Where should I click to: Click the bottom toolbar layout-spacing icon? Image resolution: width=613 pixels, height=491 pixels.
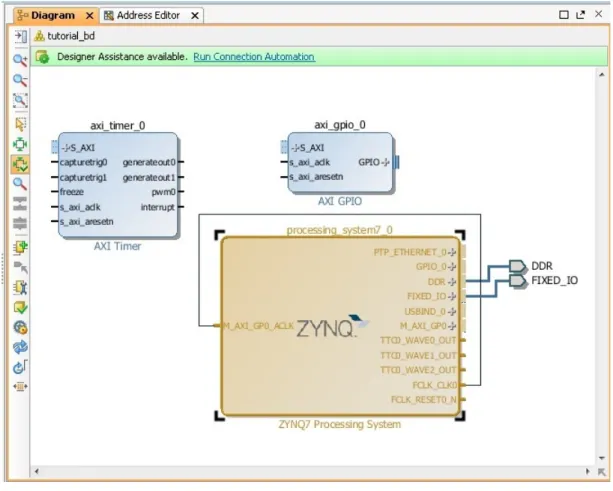coord(20,387)
